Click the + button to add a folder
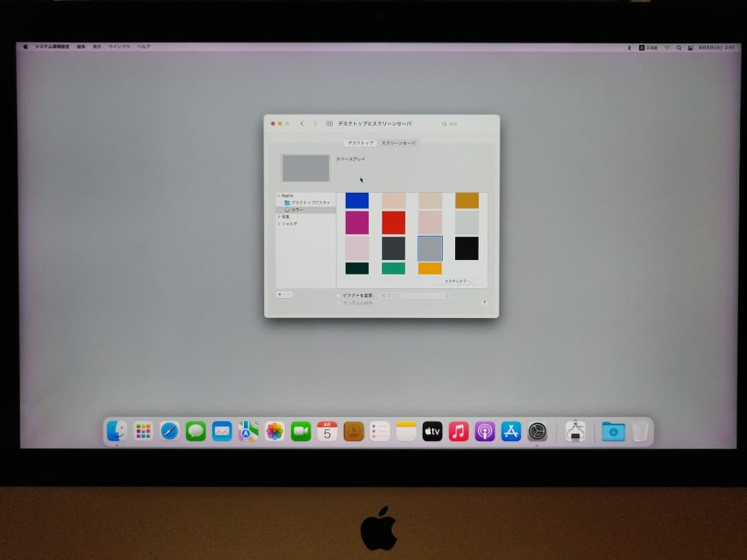Screen dimensions: 747x560 280,294
